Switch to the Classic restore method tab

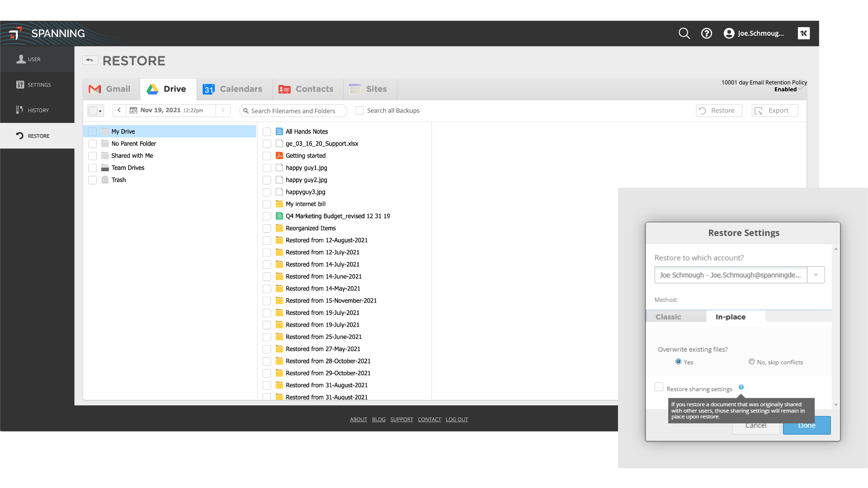coord(668,316)
